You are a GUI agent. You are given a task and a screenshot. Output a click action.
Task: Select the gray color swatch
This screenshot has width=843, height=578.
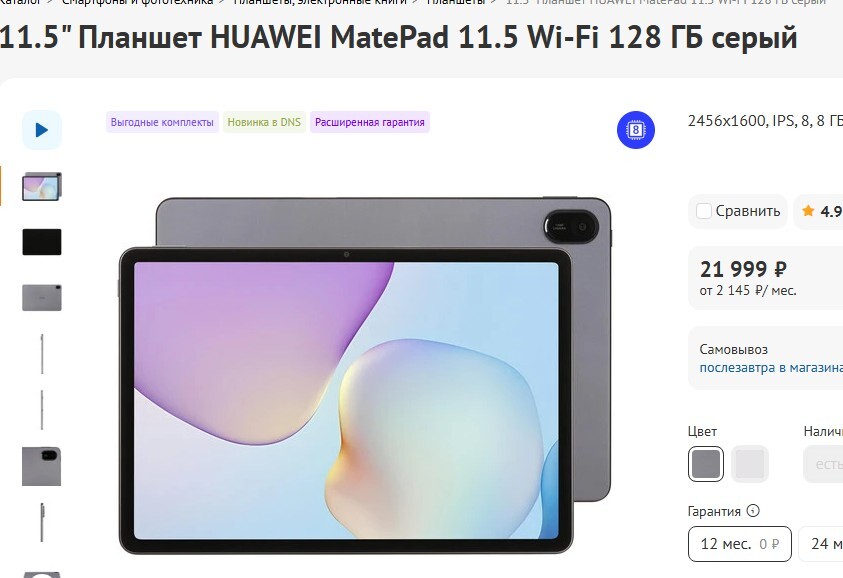[706, 463]
